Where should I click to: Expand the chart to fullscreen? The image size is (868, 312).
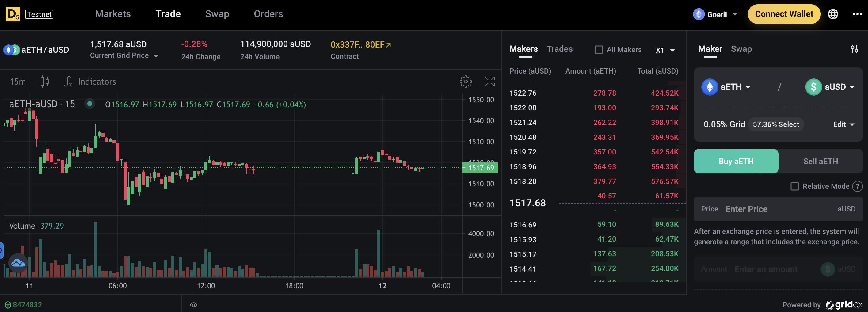pyautogui.click(x=489, y=82)
